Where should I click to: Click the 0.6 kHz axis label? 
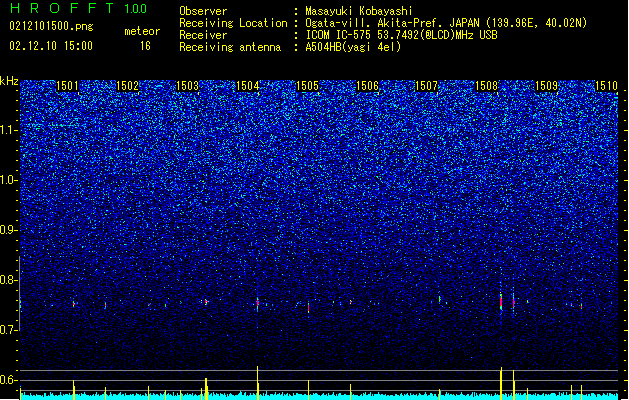[x=9, y=380]
